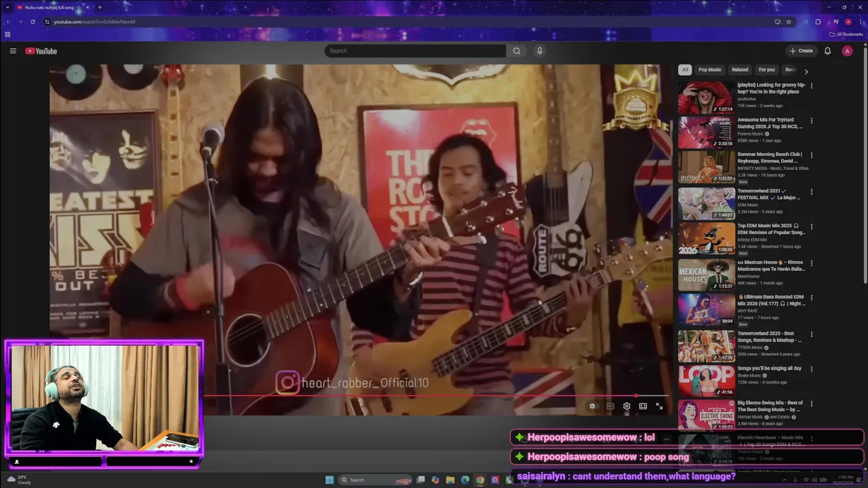The image size is (868, 488).
Task: Open a new Chrome tab
Action: point(100,7)
